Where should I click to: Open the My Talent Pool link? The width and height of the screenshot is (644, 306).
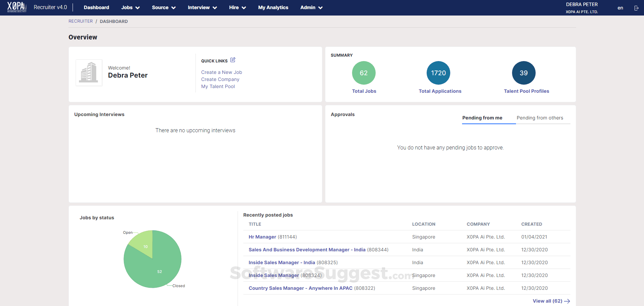218,86
